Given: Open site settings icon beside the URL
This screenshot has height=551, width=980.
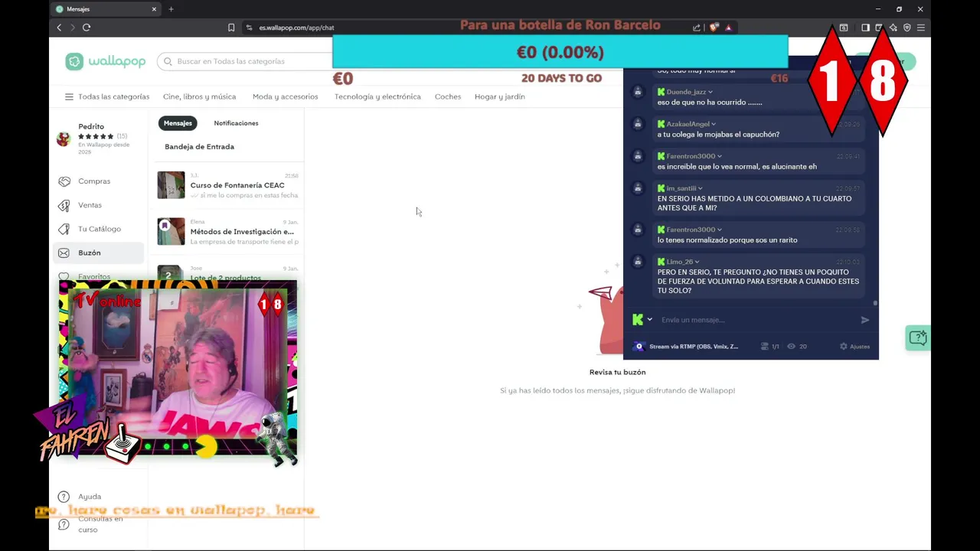Looking at the screenshot, I should point(249,28).
